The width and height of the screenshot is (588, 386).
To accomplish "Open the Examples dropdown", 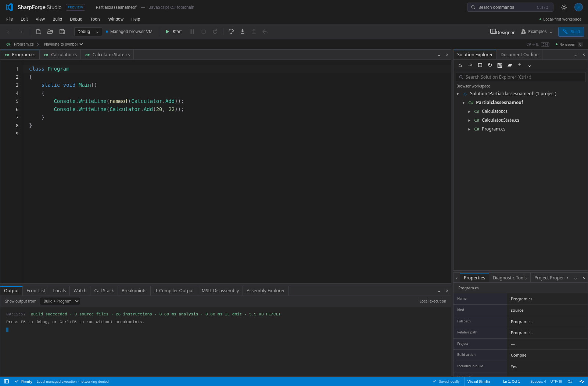I will pyautogui.click(x=537, y=32).
